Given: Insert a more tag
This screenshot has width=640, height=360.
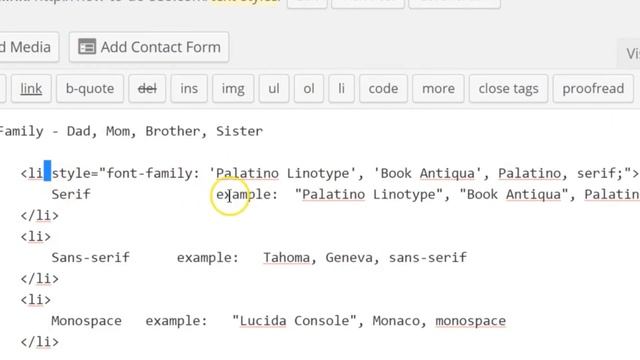Looking at the screenshot, I should (438, 89).
